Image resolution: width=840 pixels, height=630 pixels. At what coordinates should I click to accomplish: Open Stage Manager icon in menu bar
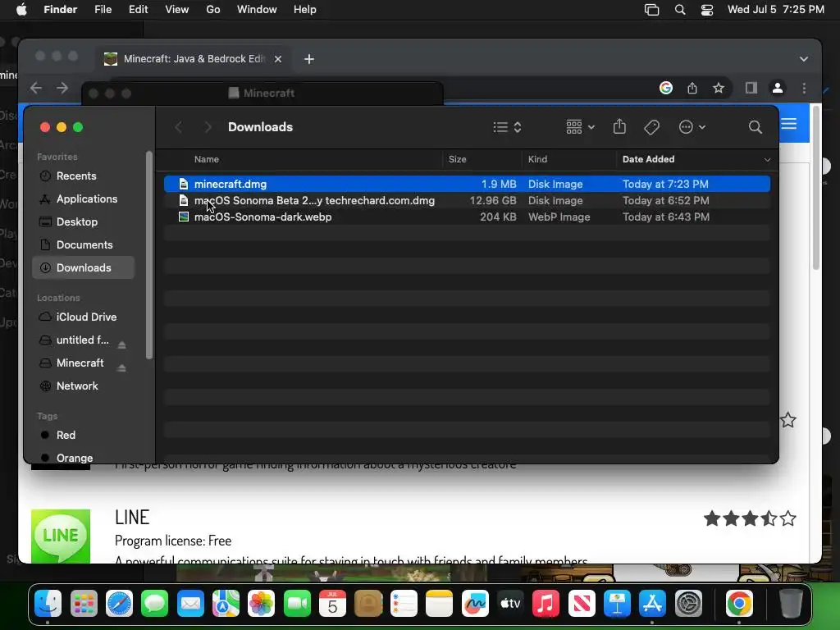coord(651,10)
